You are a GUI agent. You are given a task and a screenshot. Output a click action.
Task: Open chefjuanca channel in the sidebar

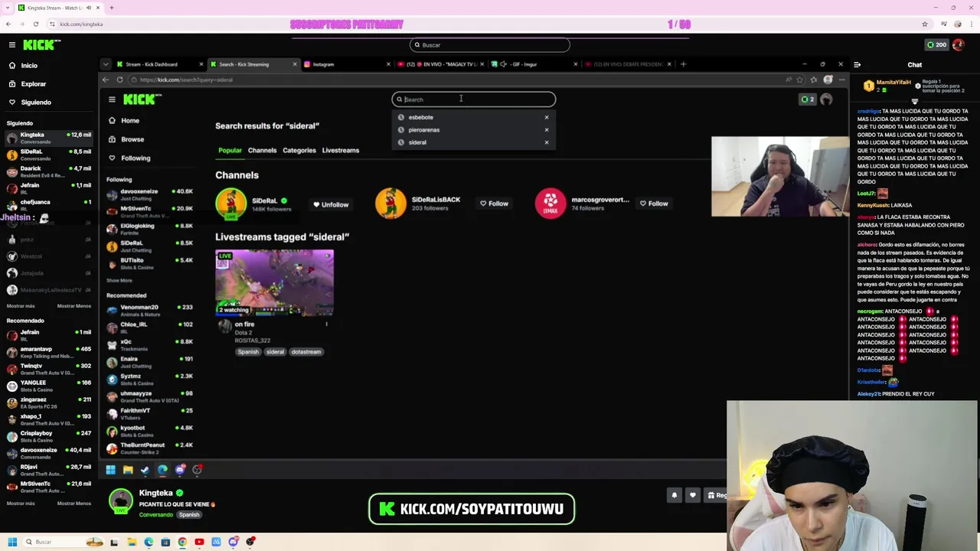(47, 205)
